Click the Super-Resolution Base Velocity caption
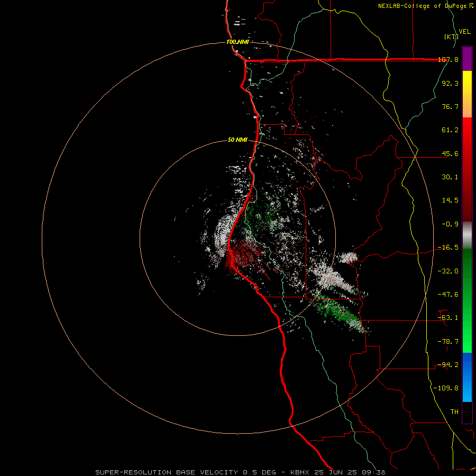 click(x=240, y=472)
